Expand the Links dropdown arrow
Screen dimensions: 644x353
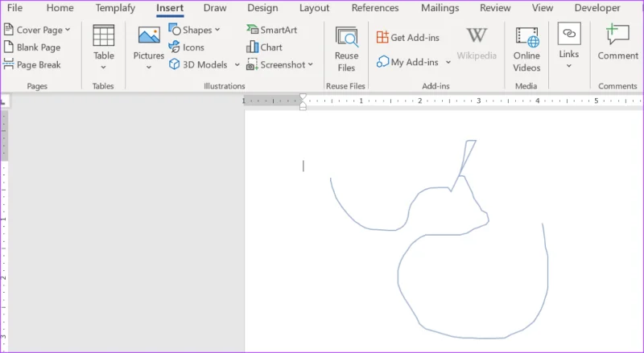tap(569, 66)
